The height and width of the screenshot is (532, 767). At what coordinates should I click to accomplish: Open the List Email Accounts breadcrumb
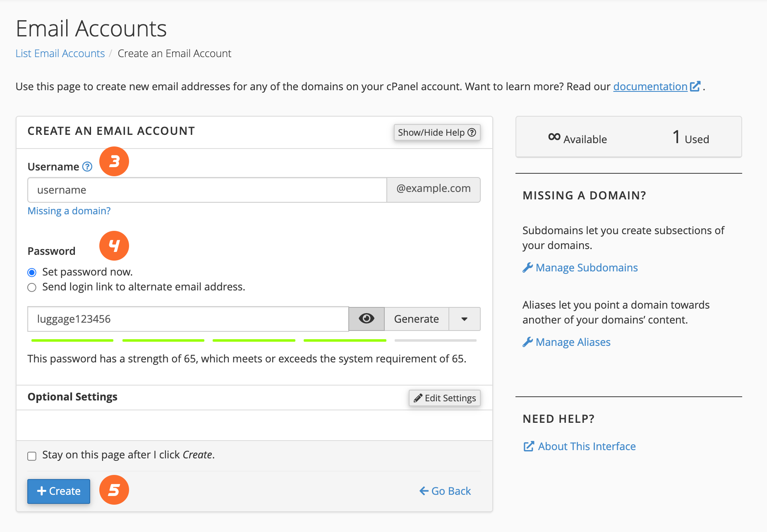pos(60,53)
